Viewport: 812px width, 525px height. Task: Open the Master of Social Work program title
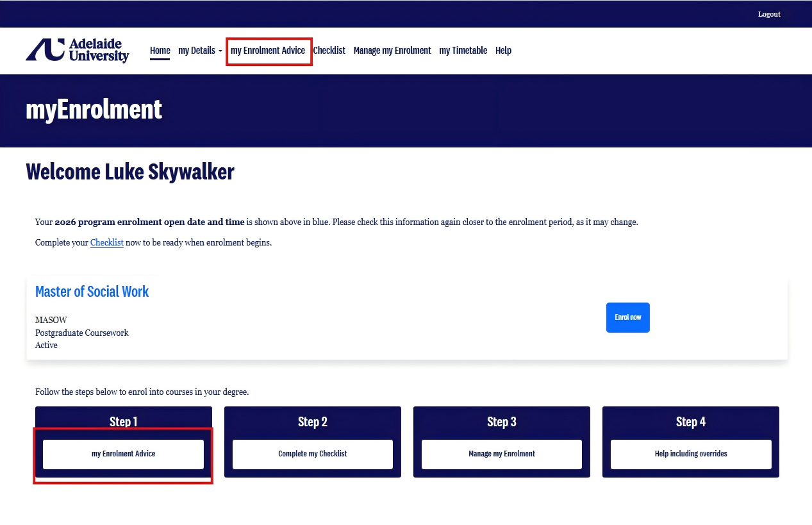[x=92, y=292]
